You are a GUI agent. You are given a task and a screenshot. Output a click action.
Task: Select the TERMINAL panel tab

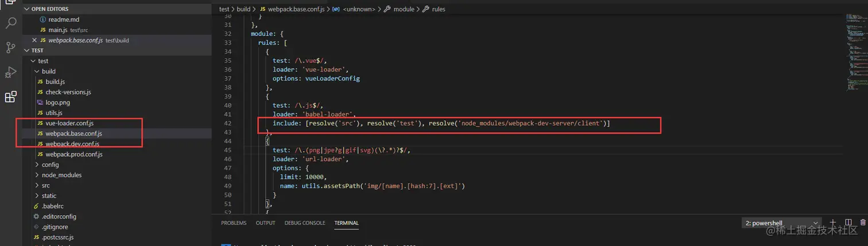click(346, 223)
